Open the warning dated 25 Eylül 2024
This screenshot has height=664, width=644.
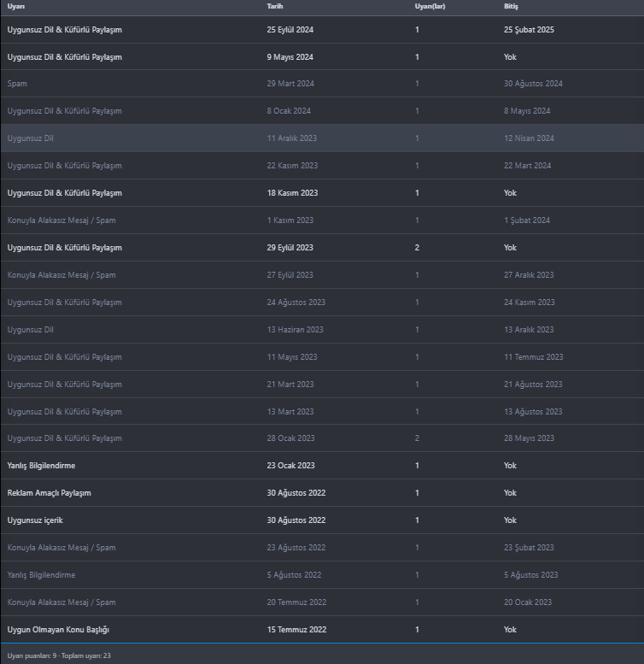coord(65,30)
